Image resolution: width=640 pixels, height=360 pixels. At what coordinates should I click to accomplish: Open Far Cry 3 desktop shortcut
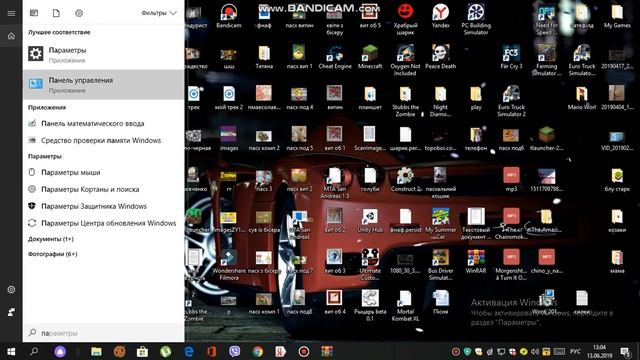(511, 57)
